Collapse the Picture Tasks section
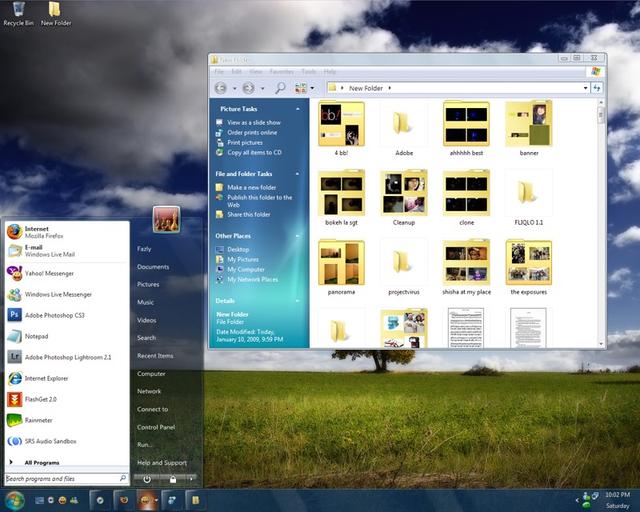 [297, 109]
